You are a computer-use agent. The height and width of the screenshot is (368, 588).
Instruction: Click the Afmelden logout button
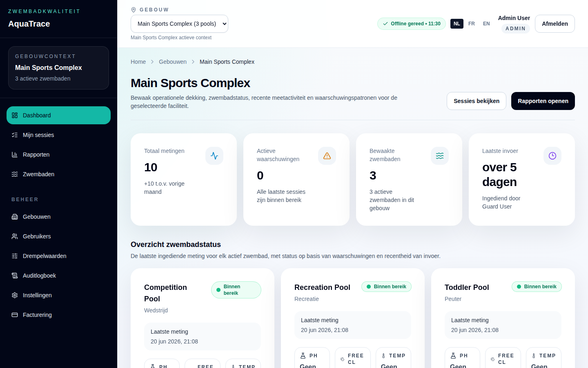click(555, 24)
